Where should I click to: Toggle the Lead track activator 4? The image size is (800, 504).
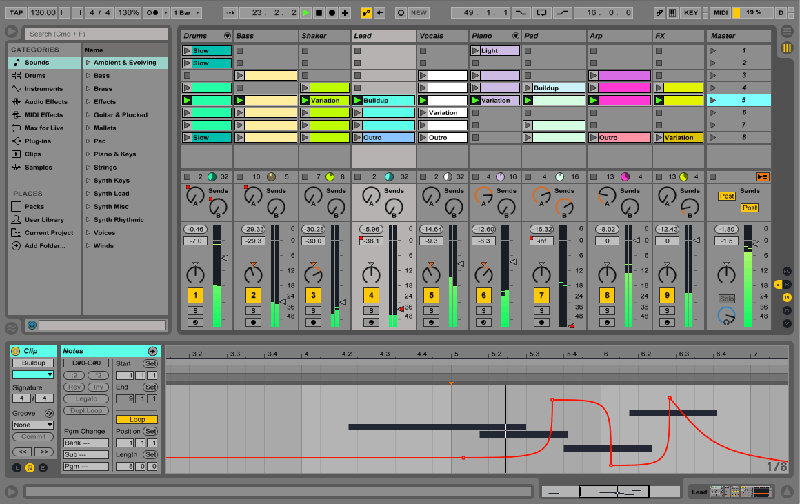(371, 295)
